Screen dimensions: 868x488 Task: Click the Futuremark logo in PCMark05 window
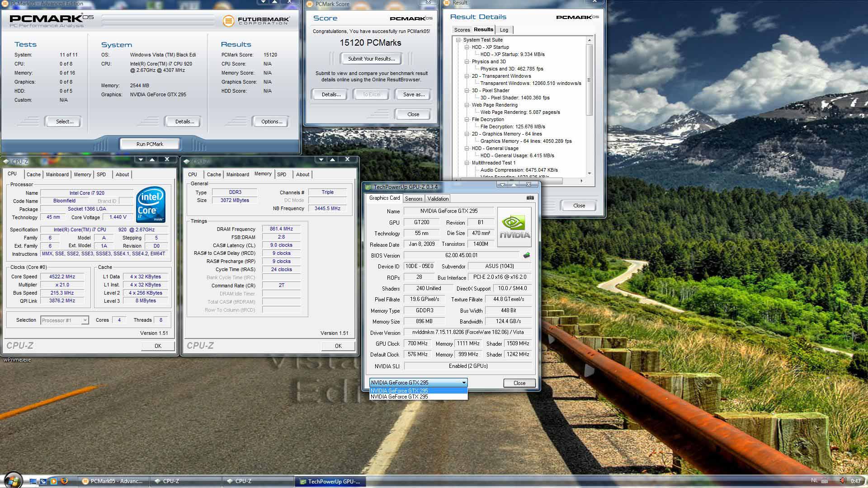pos(256,20)
